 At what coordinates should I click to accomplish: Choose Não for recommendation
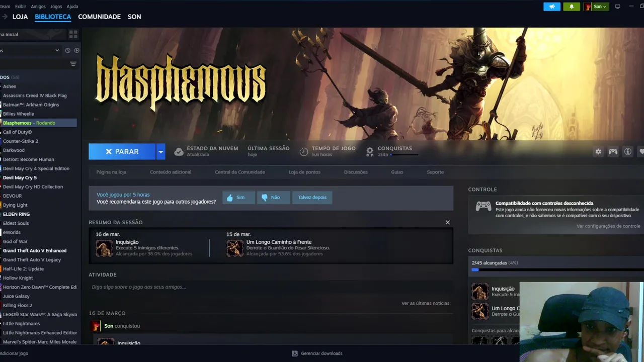point(273,198)
